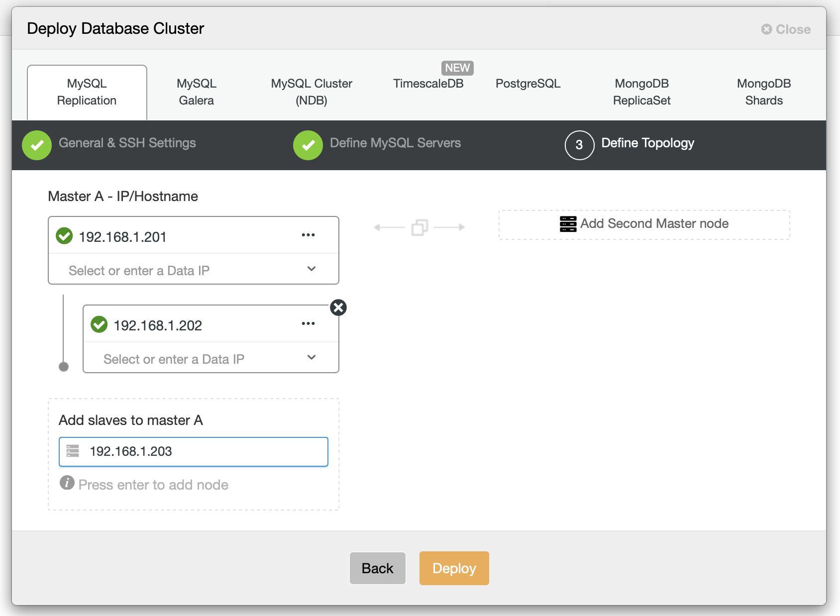Click Add Second Master node

(x=644, y=224)
